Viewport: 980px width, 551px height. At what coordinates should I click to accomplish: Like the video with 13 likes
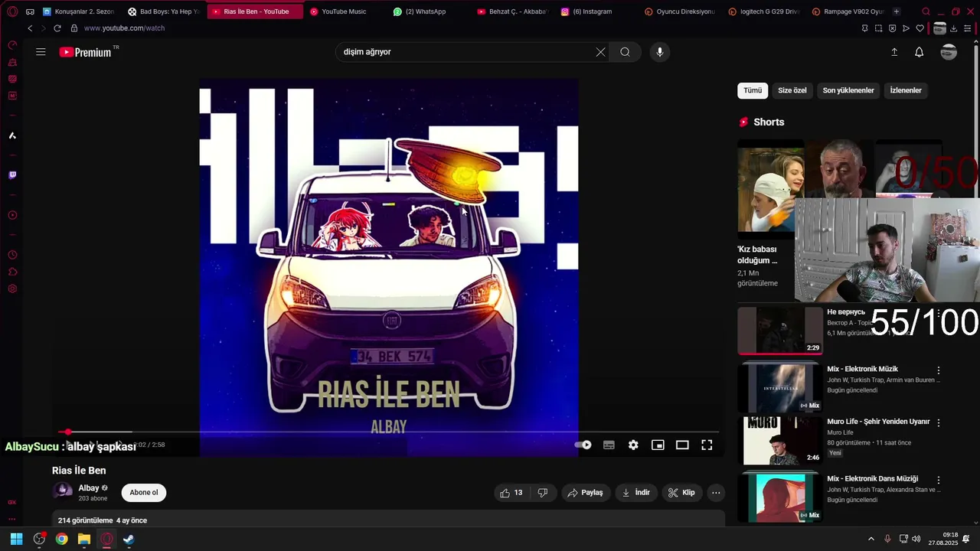click(x=511, y=493)
